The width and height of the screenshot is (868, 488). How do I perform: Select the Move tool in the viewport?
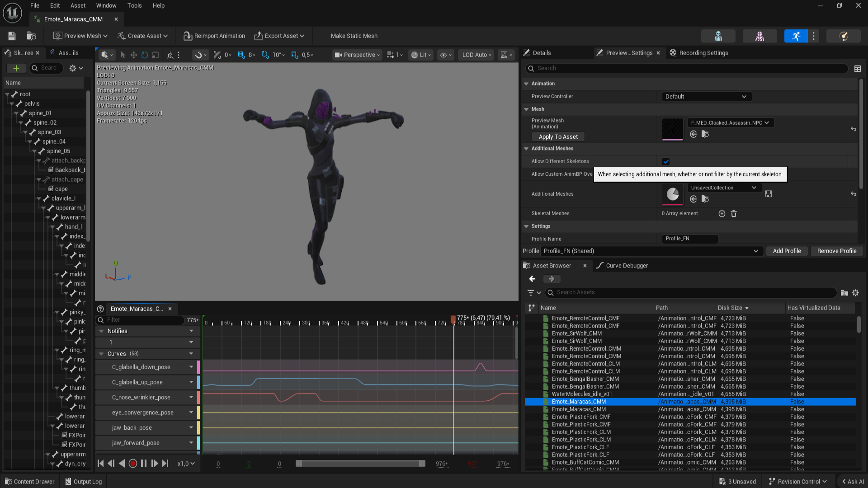[133, 55]
